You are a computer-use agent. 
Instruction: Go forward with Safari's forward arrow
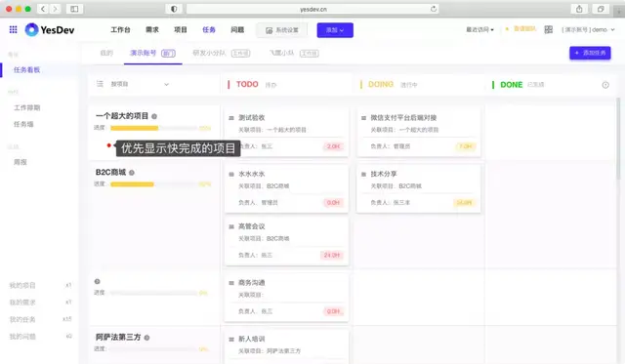(x=55, y=9)
